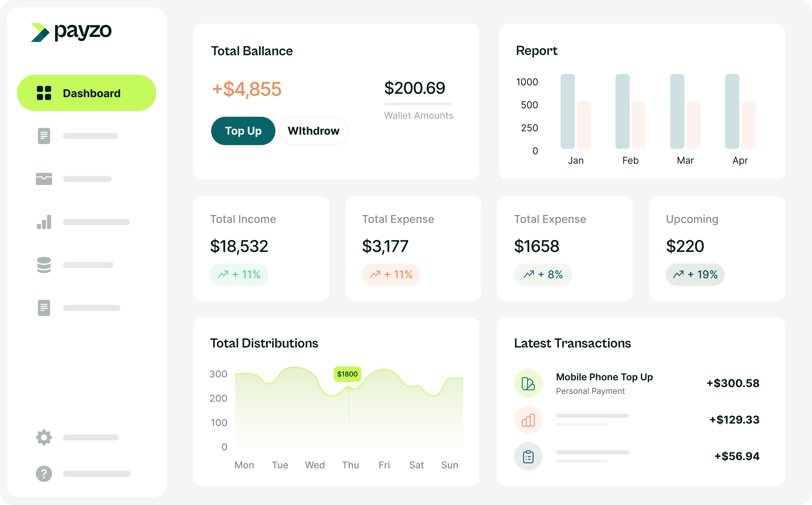Open the coin stack database icon
The image size is (812, 505).
tap(44, 265)
